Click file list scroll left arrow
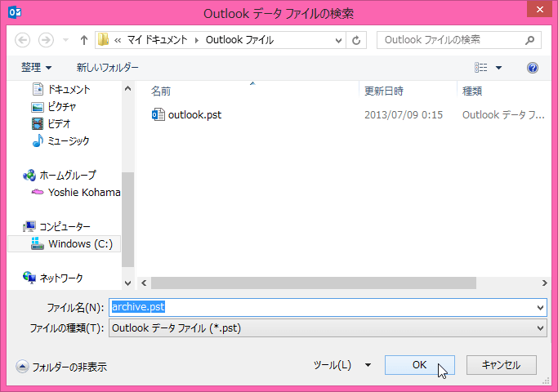 [x=144, y=283]
